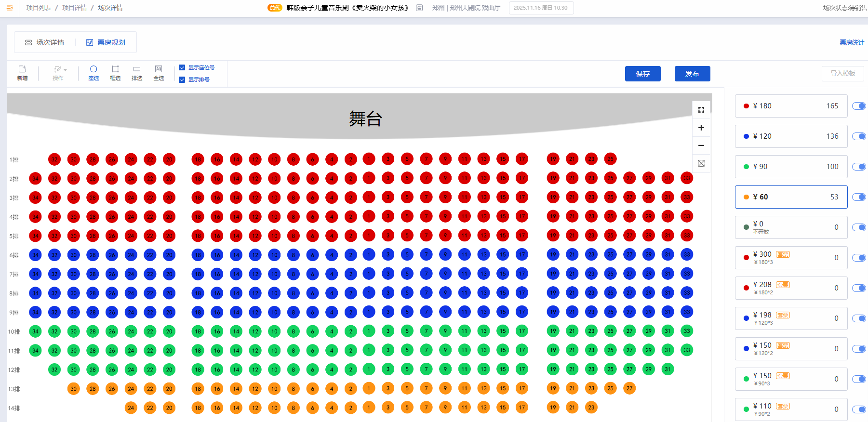Collapse the sidebar menu icon at top-left
Screen dimensions: 868x422
coord(9,8)
